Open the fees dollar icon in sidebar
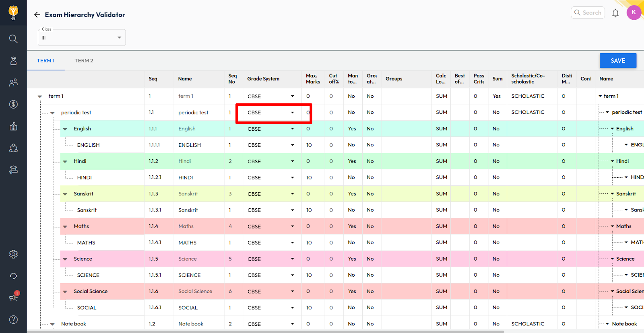This screenshot has height=333, width=644. [13, 105]
